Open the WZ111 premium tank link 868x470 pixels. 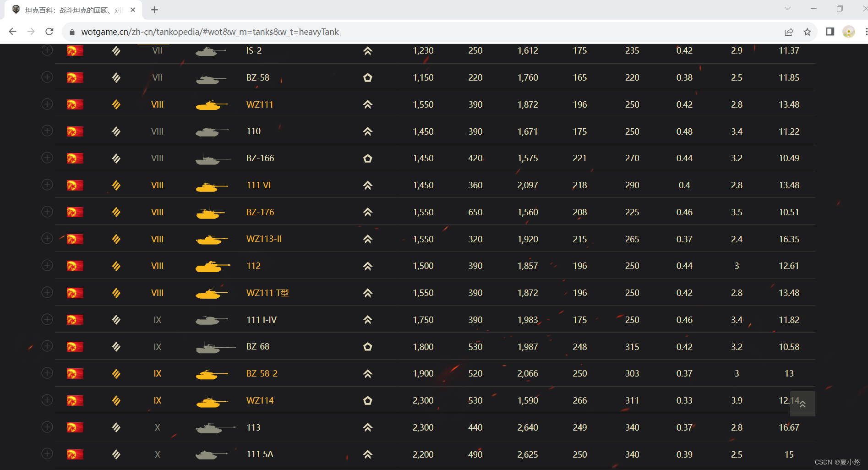click(x=260, y=104)
